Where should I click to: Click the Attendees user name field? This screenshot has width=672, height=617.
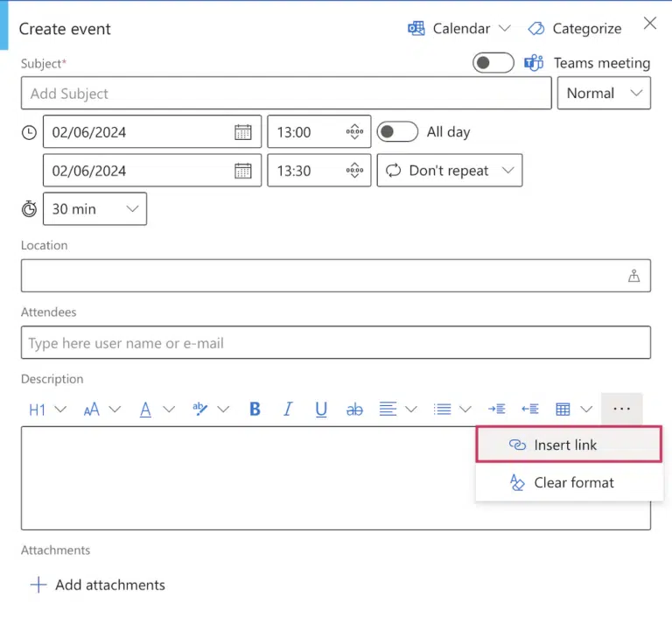click(336, 342)
